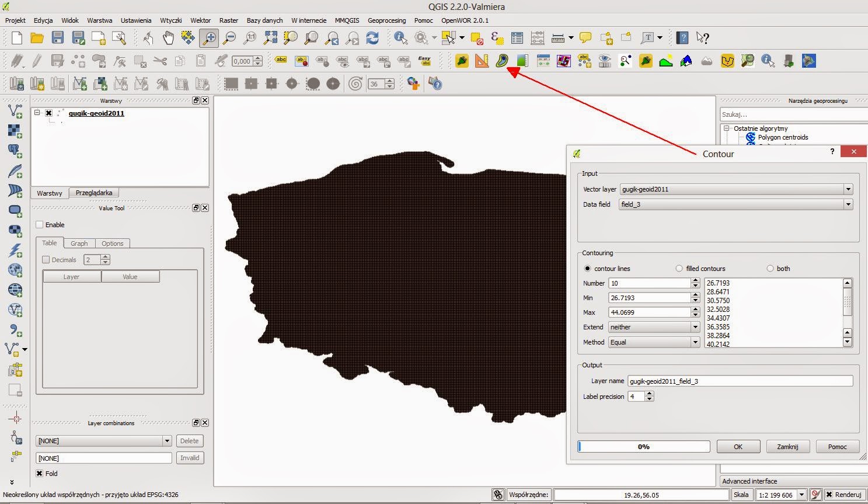Click the spiral icon next to the 36 spinbox

tap(355, 84)
